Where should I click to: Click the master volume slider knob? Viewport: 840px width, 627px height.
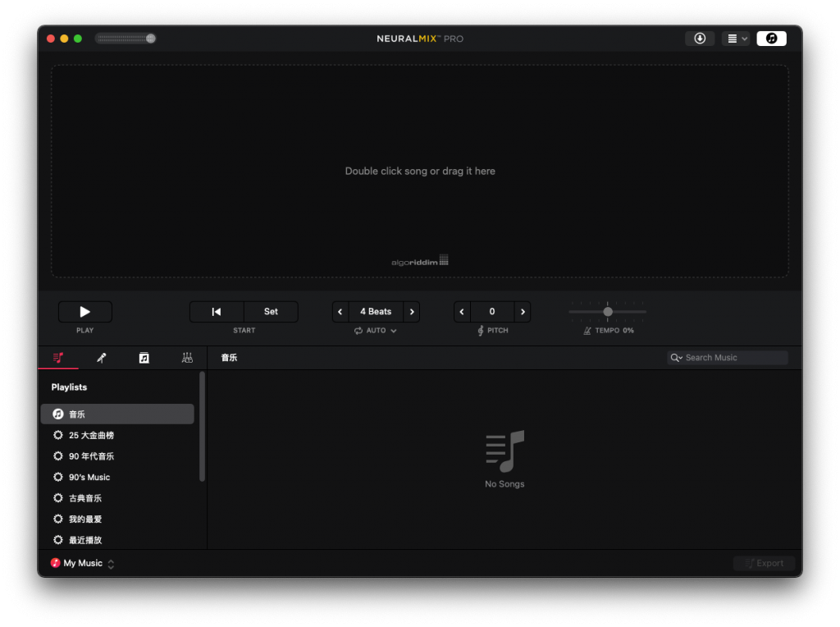point(151,38)
